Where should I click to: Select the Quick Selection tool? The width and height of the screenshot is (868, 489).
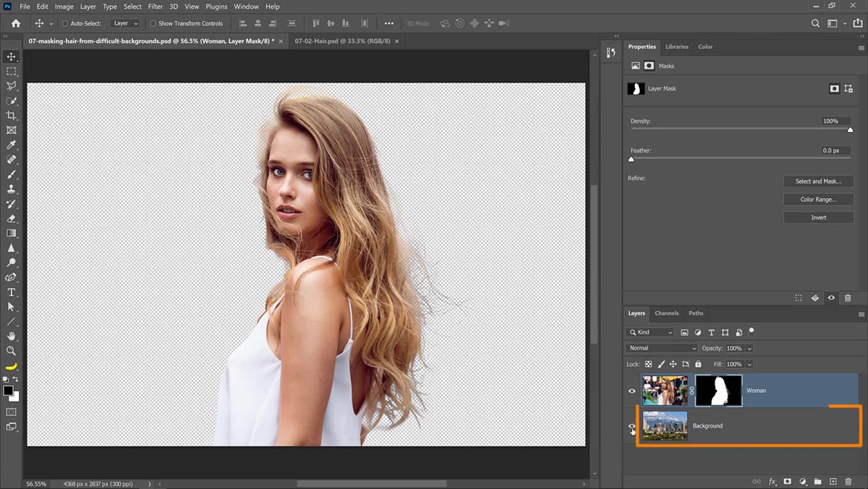tap(11, 101)
